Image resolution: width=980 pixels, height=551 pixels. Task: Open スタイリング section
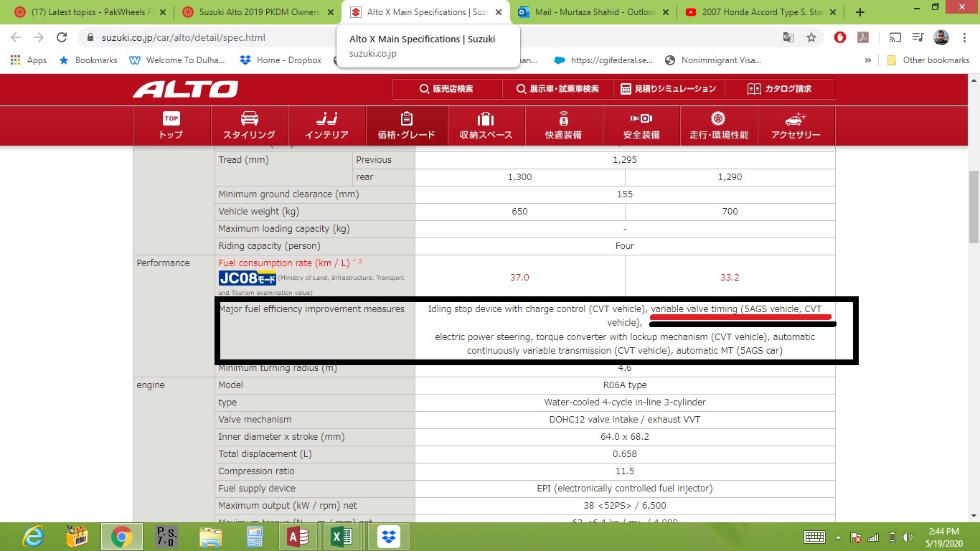tap(249, 126)
